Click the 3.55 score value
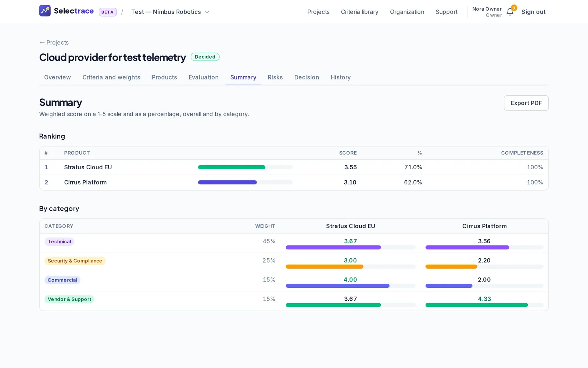Viewport: 588px width, 368px height. pyautogui.click(x=351, y=167)
